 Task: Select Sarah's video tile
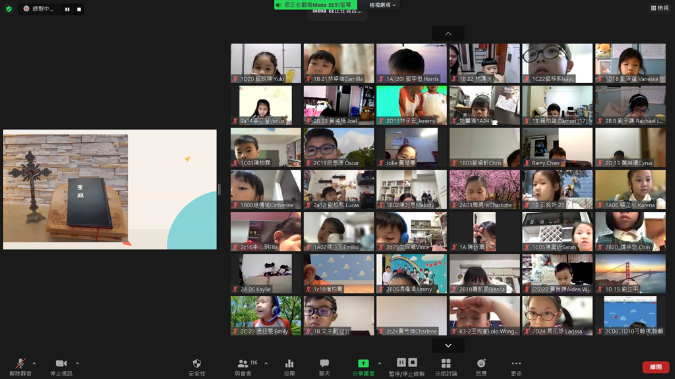(x=557, y=232)
